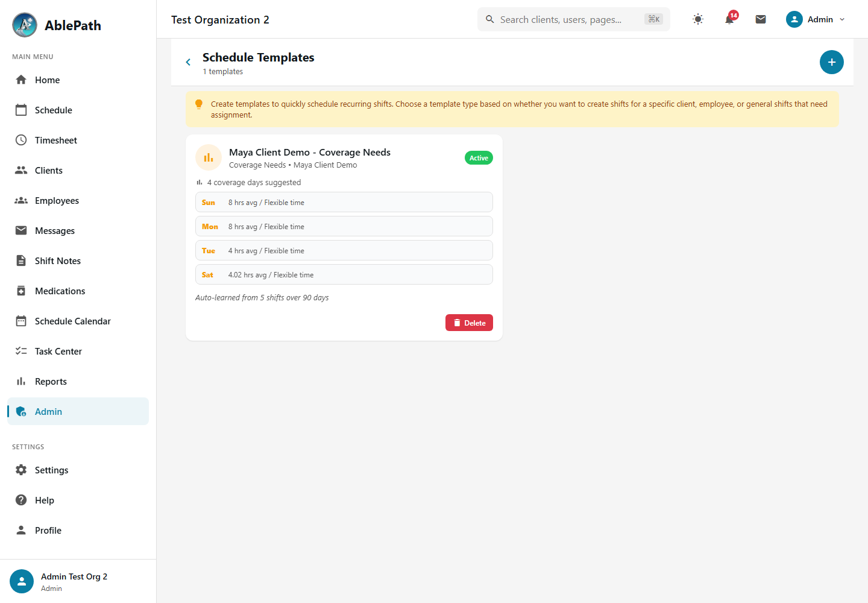Click the AblePath logo icon
The width and height of the screenshot is (868, 603).
coord(25,25)
